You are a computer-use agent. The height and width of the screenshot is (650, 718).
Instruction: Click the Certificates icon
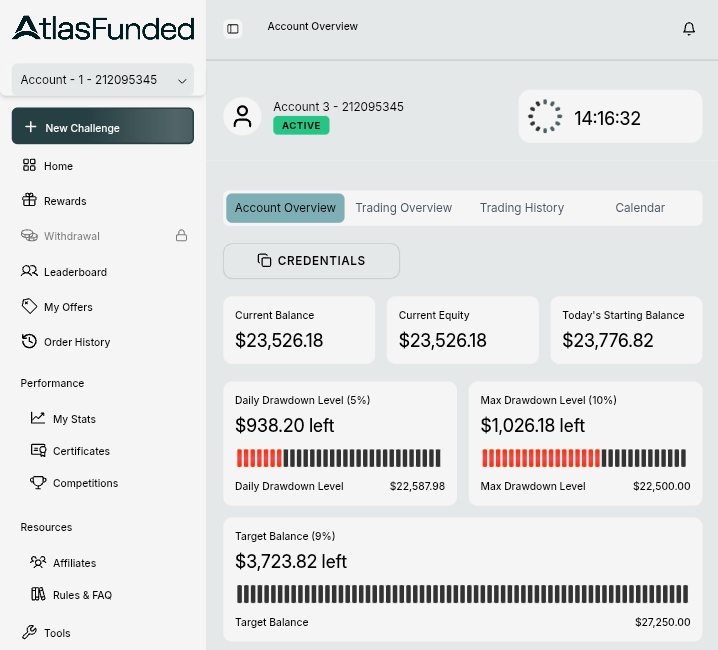coord(38,450)
